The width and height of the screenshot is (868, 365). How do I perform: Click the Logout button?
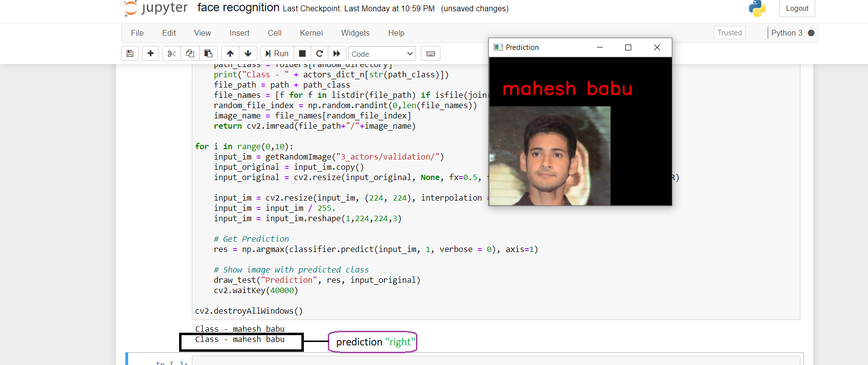pos(797,8)
